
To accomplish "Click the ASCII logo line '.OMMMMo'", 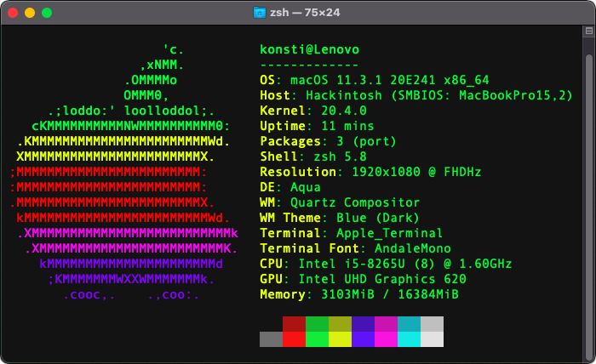I will (151, 80).
